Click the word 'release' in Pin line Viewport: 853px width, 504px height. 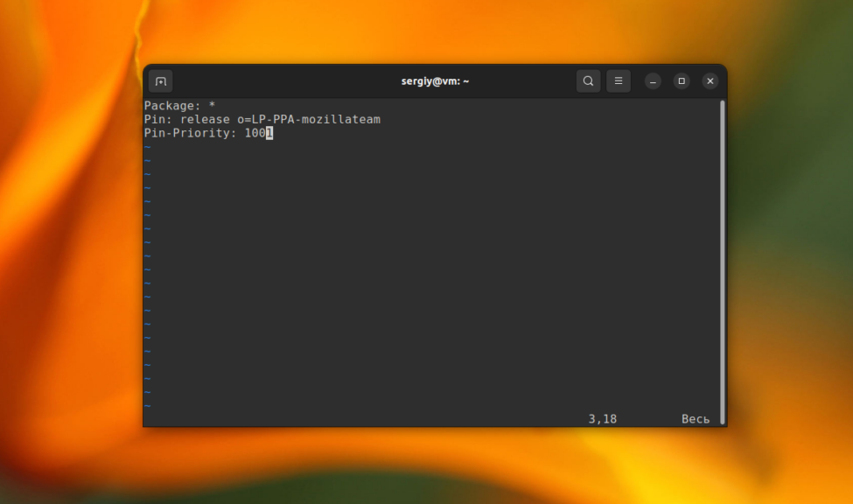(205, 119)
